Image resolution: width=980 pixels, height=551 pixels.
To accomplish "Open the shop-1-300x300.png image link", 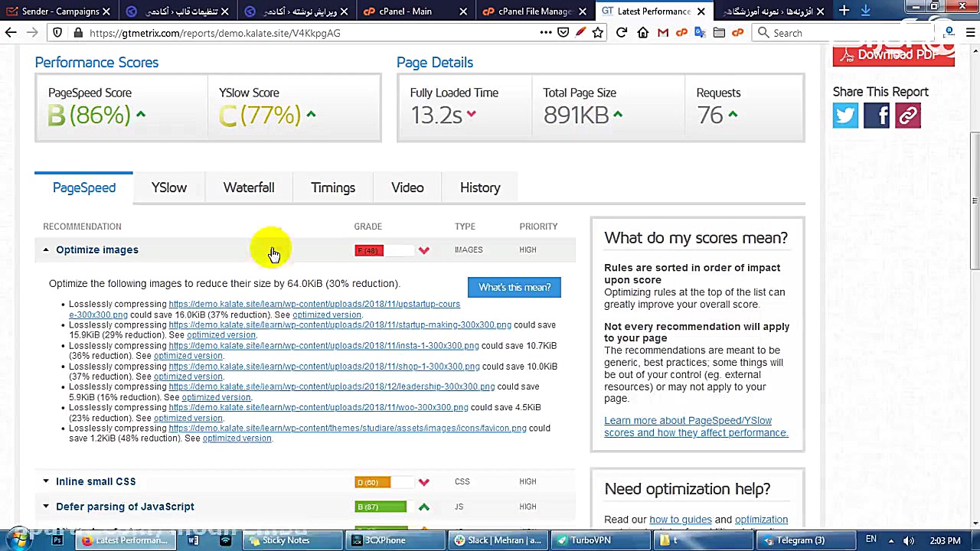I will pyautogui.click(x=324, y=367).
